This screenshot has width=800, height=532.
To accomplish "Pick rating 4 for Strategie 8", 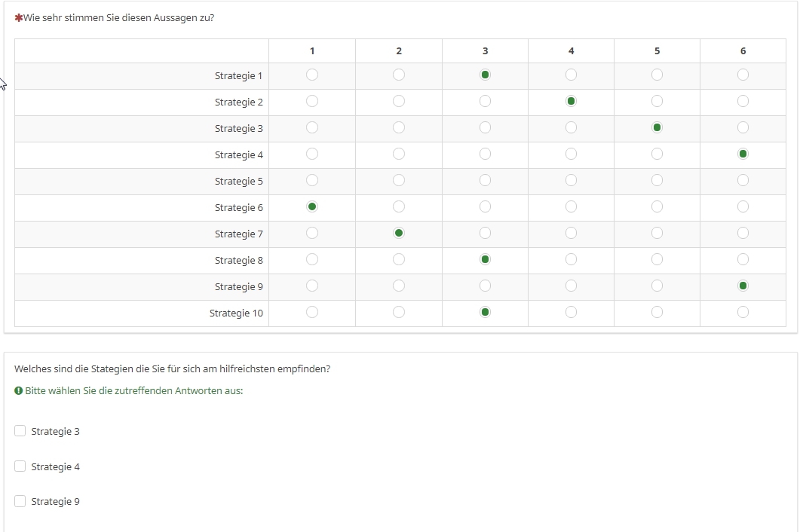I will (571, 259).
